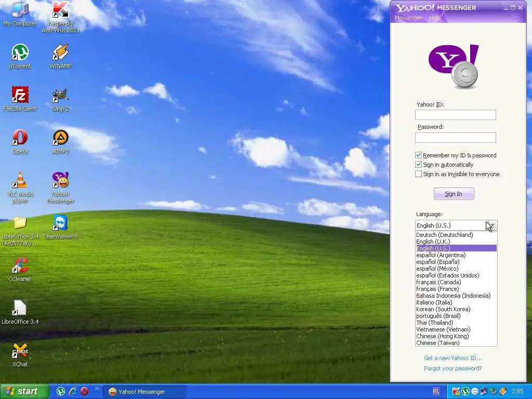Open VLC media player shortcut
The width and height of the screenshot is (532, 399).
coord(20,188)
